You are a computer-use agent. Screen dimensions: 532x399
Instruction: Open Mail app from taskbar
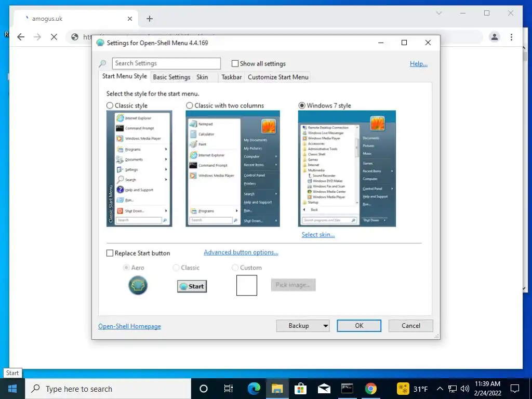[324, 389]
